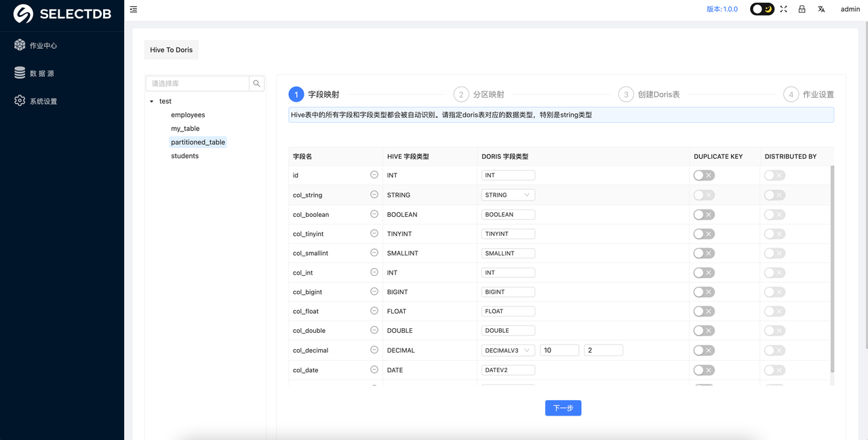This screenshot has height=440, width=868.
Task: Remove the col_int field minus icon
Action: tap(374, 273)
